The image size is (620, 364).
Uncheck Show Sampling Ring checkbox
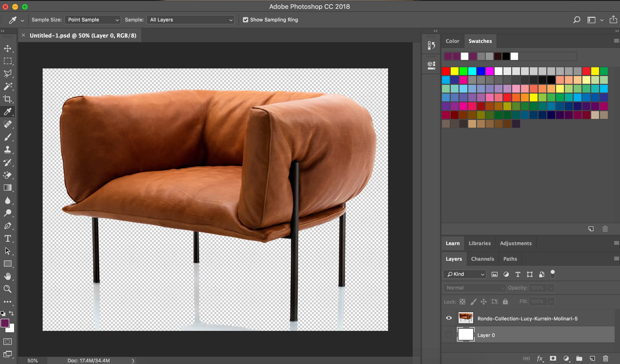click(245, 20)
